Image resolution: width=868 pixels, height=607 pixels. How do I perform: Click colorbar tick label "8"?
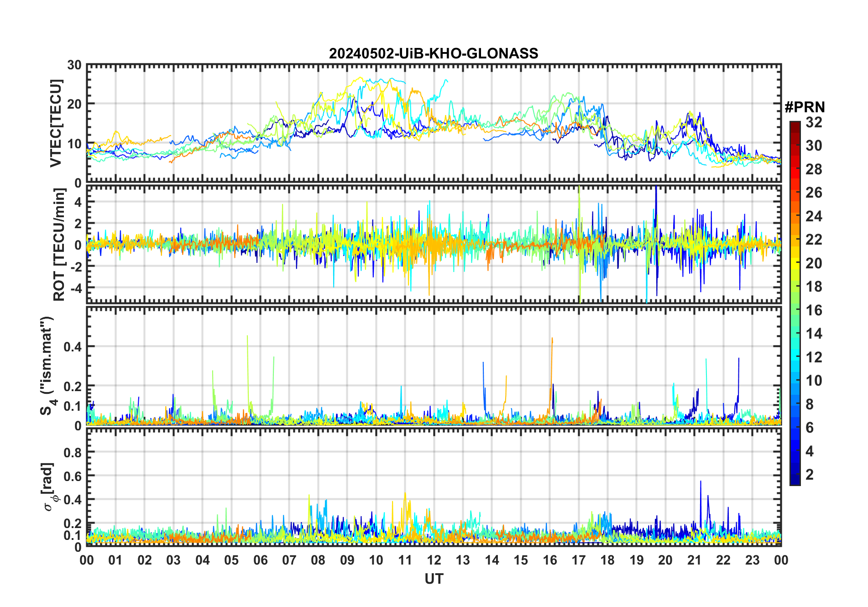point(810,404)
